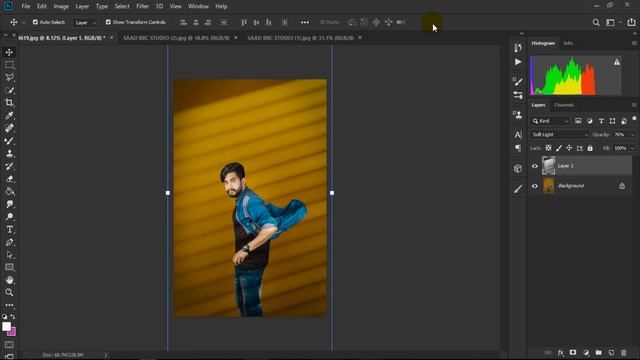Image resolution: width=640 pixels, height=360 pixels.
Task: Select the Pen tool
Action: [x=9, y=242]
